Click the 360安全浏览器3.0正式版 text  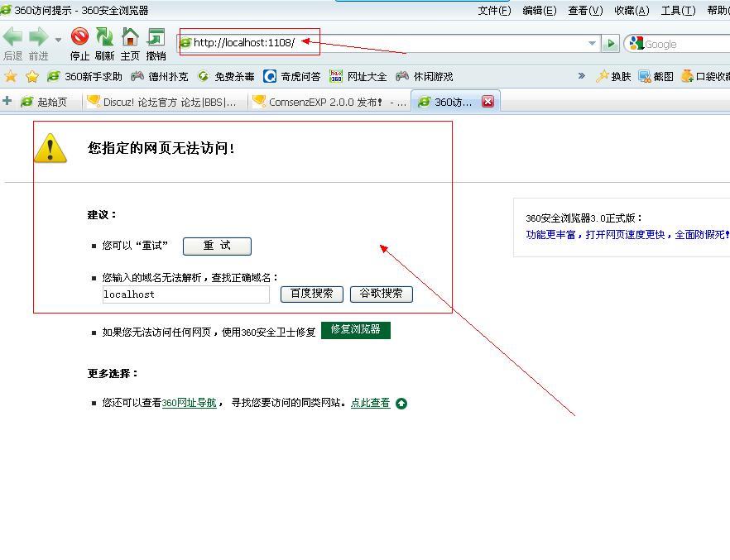click(x=584, y=218)
